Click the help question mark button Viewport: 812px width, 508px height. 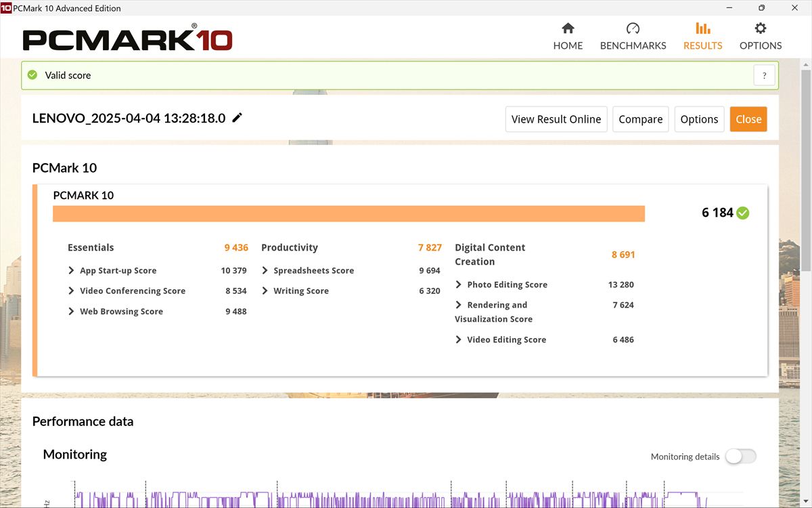click(764, 75)
